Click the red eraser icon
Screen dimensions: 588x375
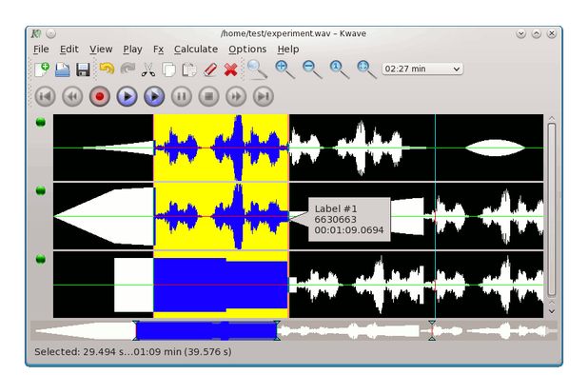[210, 69]
